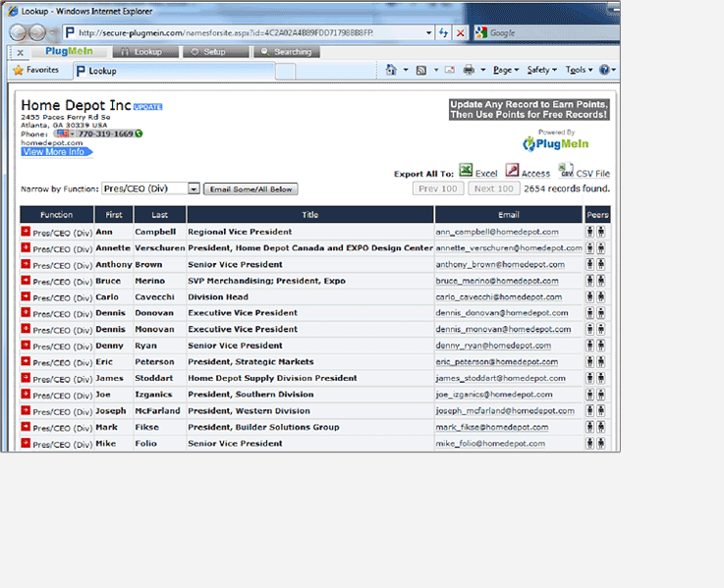The image size is (724, 588).
Task: Open mark_fikse@homedepot.com email link
Action: 492,427
